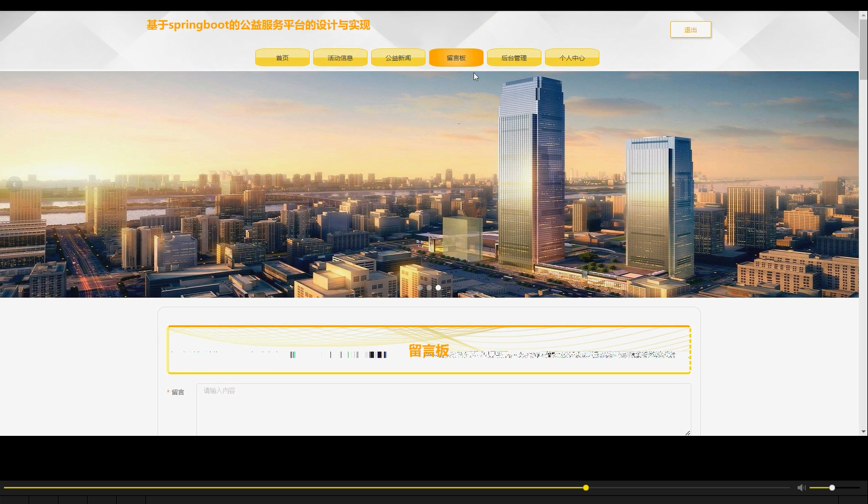Click the textarea resize handle icon

[686, 433]
